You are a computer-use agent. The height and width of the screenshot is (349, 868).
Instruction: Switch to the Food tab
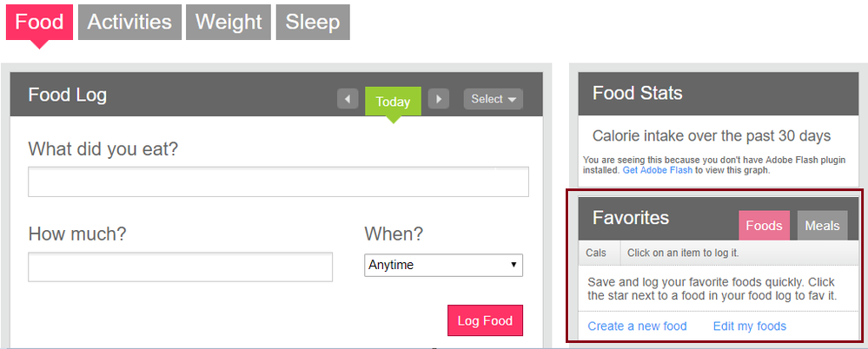pos(39,23)
